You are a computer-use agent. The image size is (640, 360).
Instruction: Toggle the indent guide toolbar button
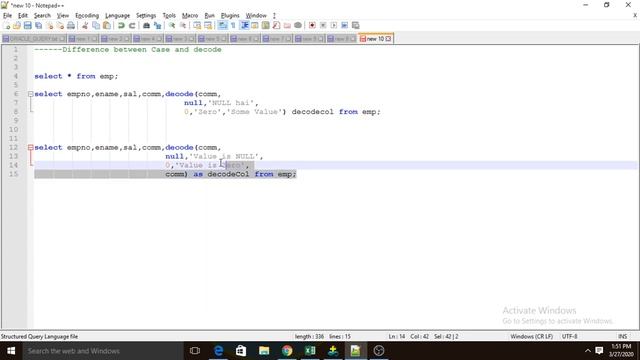(x=244, y=25)
